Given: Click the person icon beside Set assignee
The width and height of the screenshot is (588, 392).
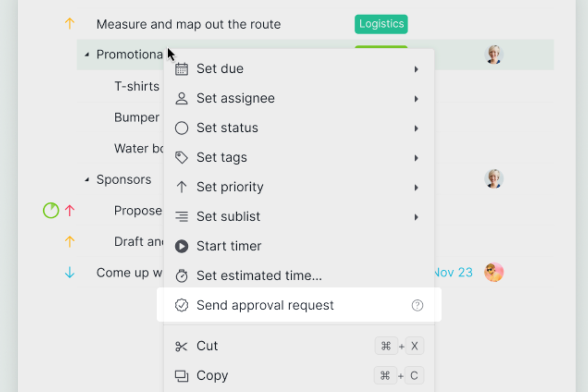Looking at the screenshot, I should tap(182, 98).
